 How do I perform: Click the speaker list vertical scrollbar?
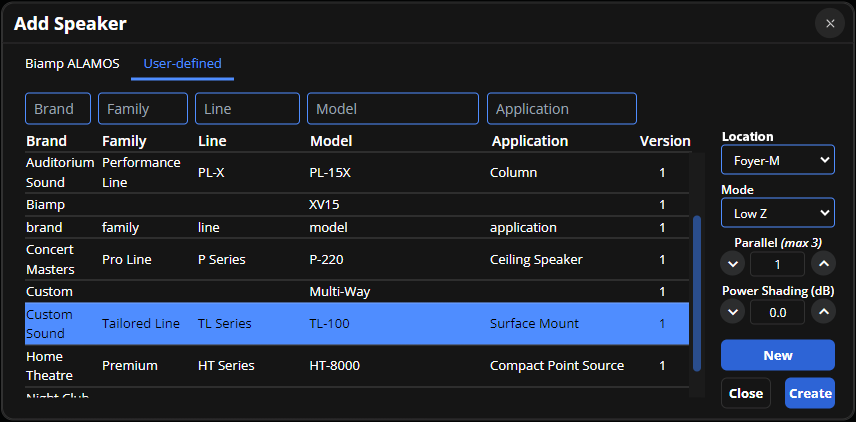(x=697, y=290)
